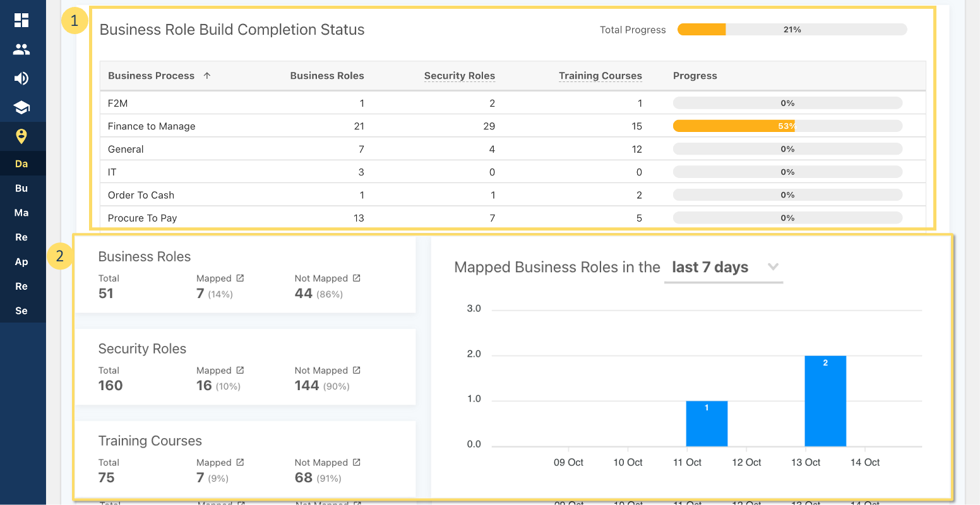Click the 13 Oct bar in the chart
This screenshot has width=980, height=505.
point(825,401)
